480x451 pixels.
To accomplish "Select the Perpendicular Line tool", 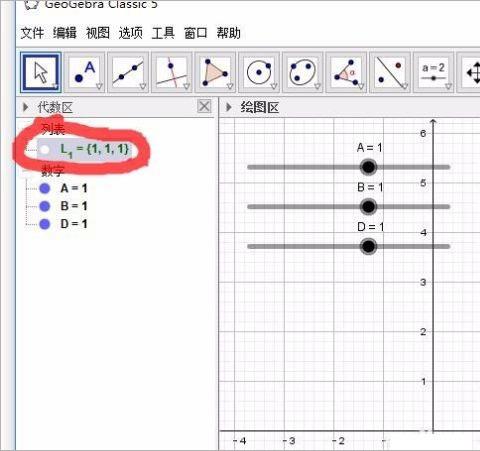I will (x=172, y=72).
